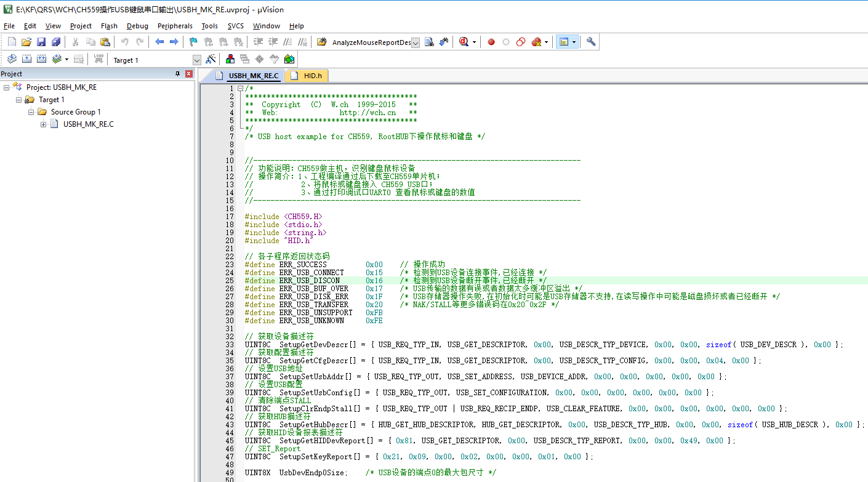Open the batch build dropdown arrow
The width and height of the screenshot is (868, 482).
(x=66, y=60)
